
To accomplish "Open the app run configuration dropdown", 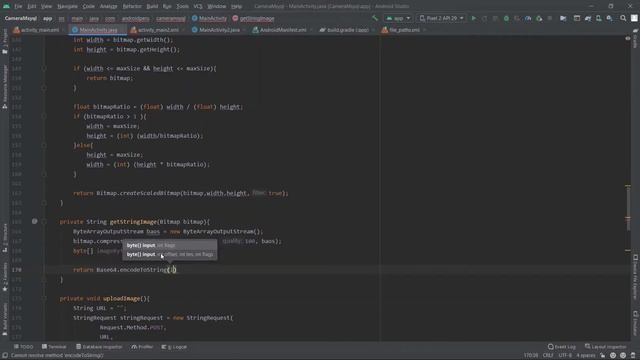I will tap(398, 18).
